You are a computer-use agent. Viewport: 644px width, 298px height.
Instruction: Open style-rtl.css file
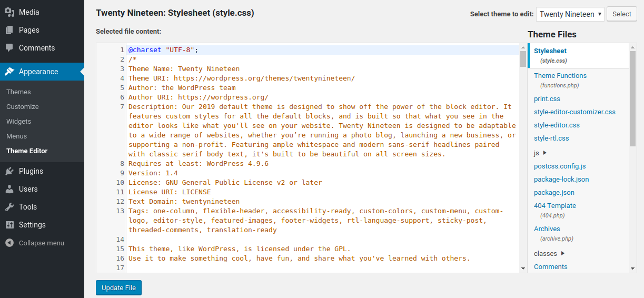point(551,138)
